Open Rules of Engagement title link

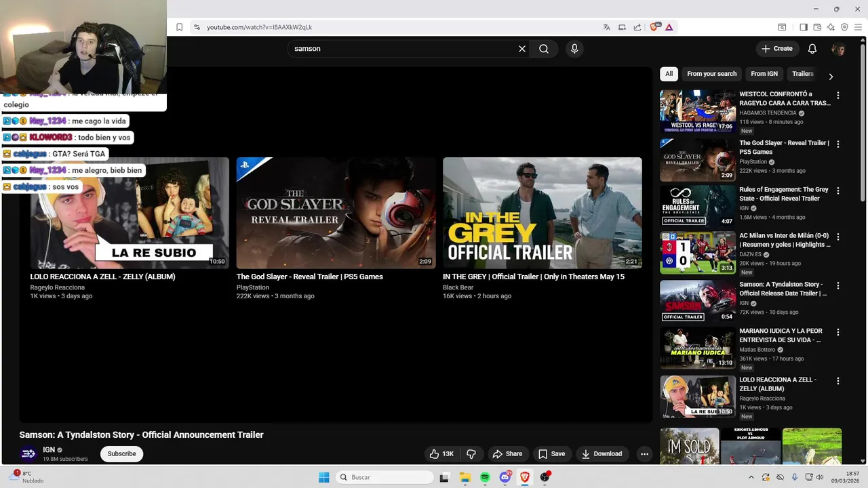pyautogui.click(x=784, y=194)
